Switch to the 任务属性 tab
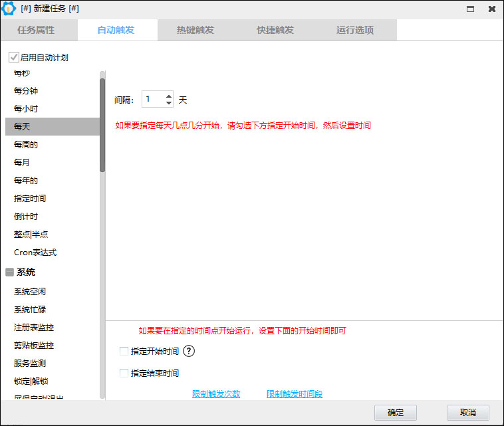The image size is (504, 426). pos(39,30)
